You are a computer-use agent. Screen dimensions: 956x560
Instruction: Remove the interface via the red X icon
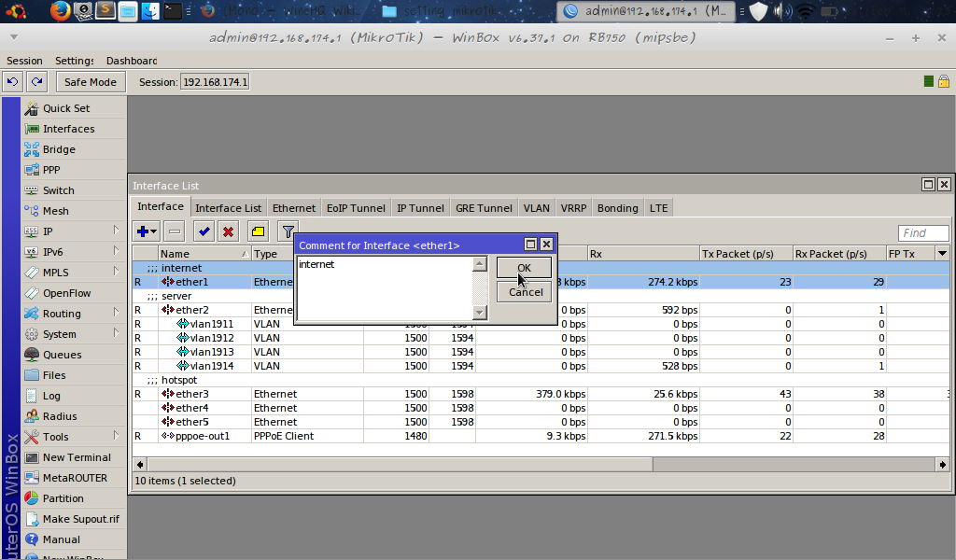[x=229, y=231]
